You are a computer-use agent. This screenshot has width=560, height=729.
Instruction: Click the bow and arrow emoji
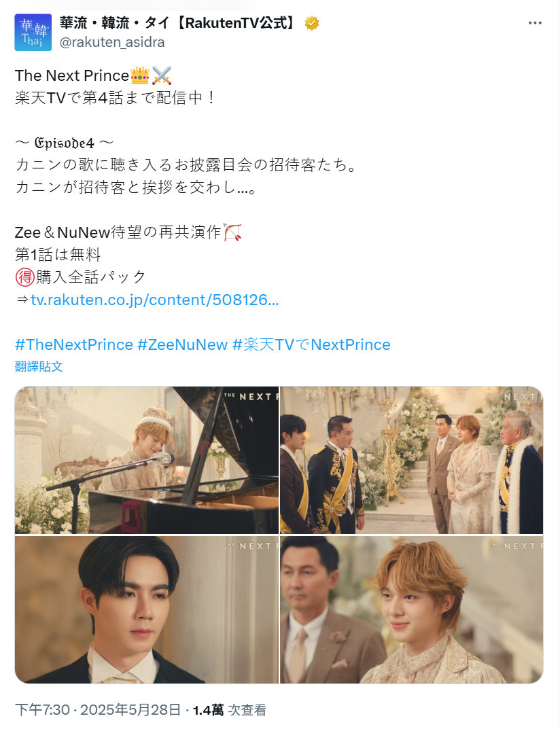(232, 232)
